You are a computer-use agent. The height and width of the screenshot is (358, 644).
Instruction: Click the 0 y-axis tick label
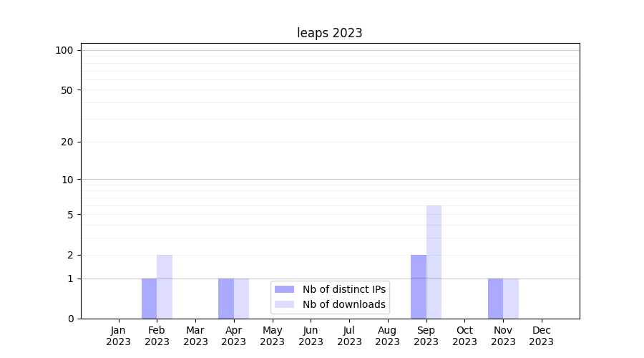point(70,319)
